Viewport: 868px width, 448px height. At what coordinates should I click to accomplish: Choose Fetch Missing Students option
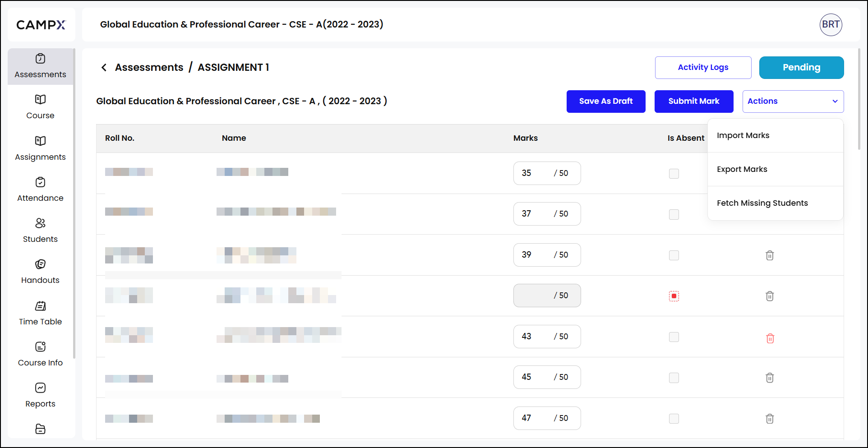tap(775, 203)
